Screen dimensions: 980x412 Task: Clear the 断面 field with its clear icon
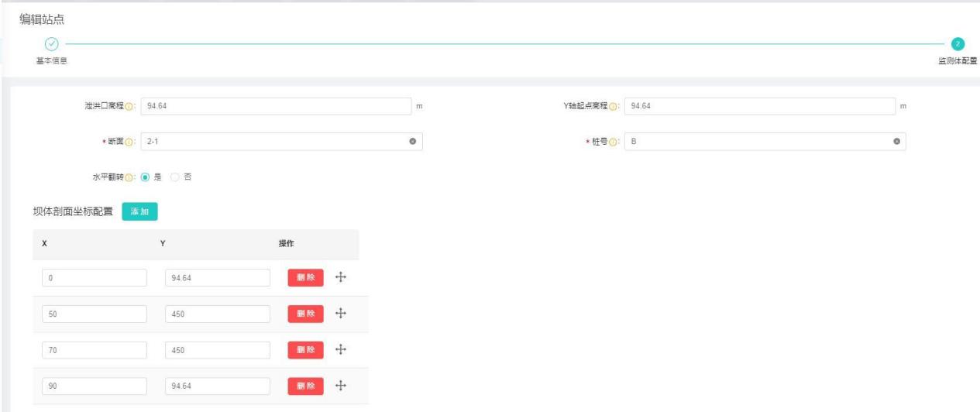(412, 141)
